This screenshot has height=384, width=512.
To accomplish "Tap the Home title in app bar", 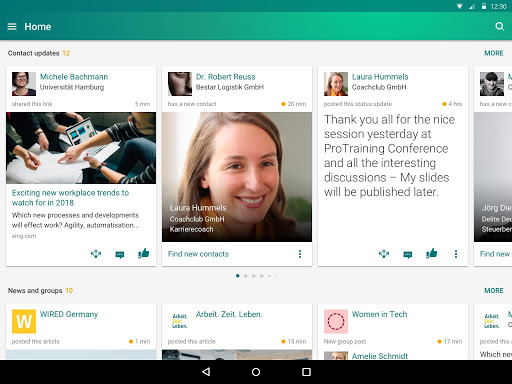I will pos(38,27).
